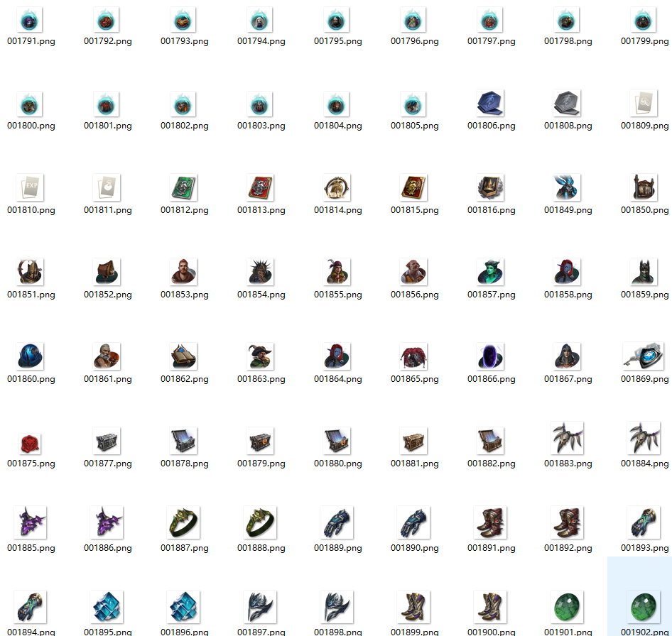This screenshot has height=636, width=672.
Task: Click the golden scroll icon 001814.png
Action: (x=336, y=187)
